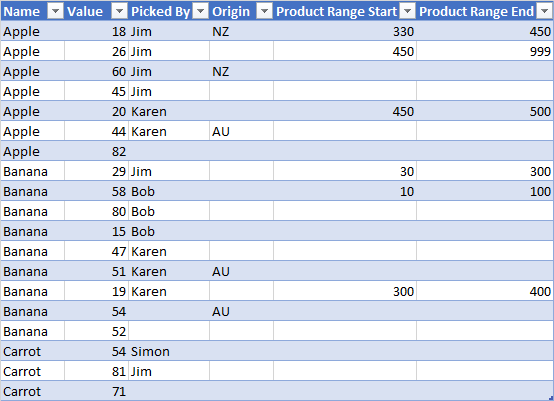Click the value 71 cell
This screenshot has height=401, width=554.
click(x=96, y=391)
